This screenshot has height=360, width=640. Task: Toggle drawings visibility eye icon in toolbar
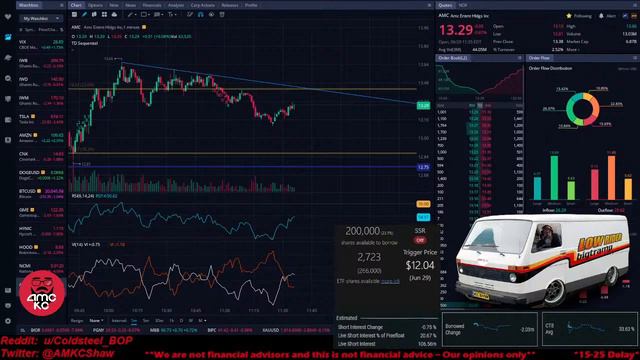coord(211,14)
